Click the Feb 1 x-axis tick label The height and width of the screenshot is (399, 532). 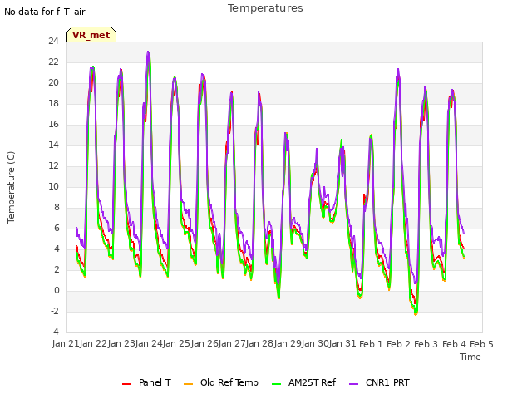[371, 343]
